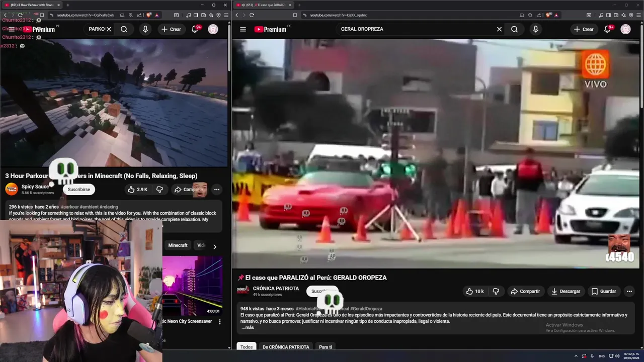644x362 pixels.
Task: Open Neon City Screensaver video thumbnail
Action: point(192,286)
